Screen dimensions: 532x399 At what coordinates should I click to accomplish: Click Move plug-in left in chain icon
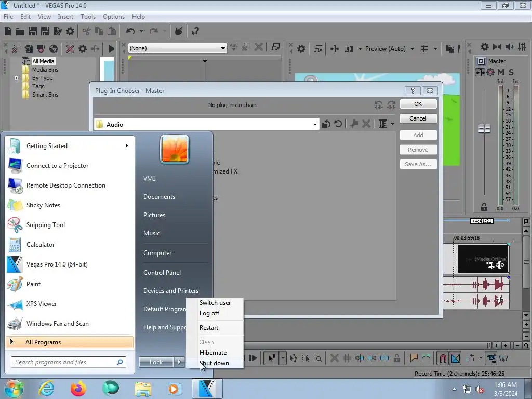(x=379, y=105)
